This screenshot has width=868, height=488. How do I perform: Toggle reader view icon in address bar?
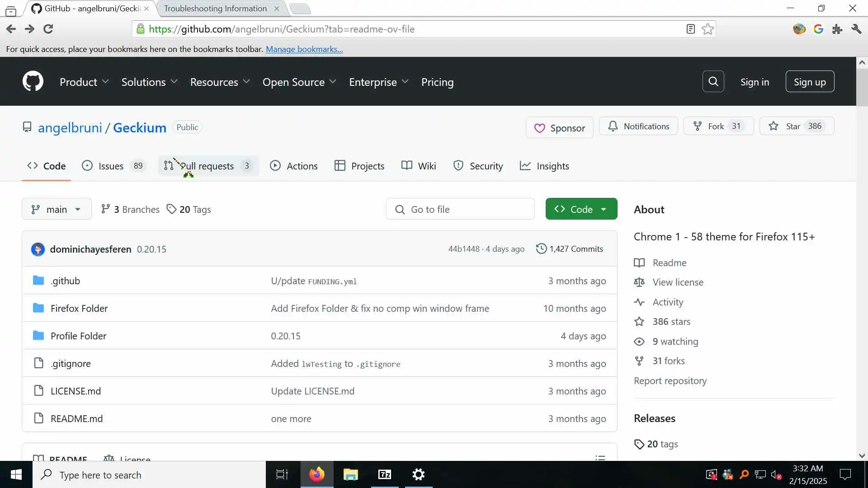(690, 29)
